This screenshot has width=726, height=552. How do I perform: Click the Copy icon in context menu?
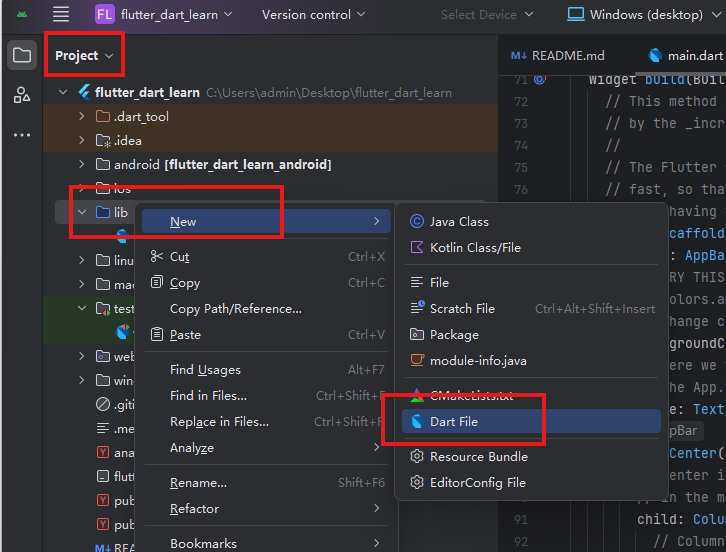click(157, 282)
